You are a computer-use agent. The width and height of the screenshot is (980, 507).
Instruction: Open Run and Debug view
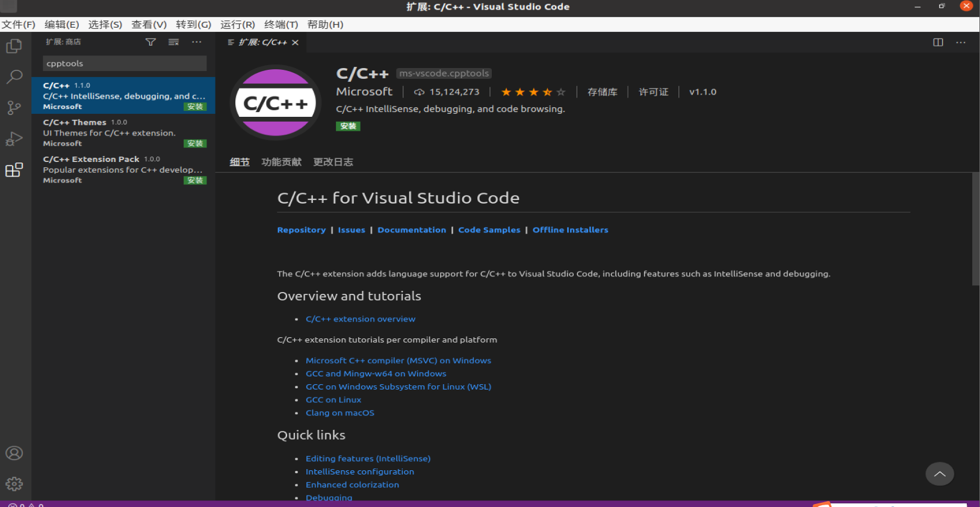pos(14,139)
